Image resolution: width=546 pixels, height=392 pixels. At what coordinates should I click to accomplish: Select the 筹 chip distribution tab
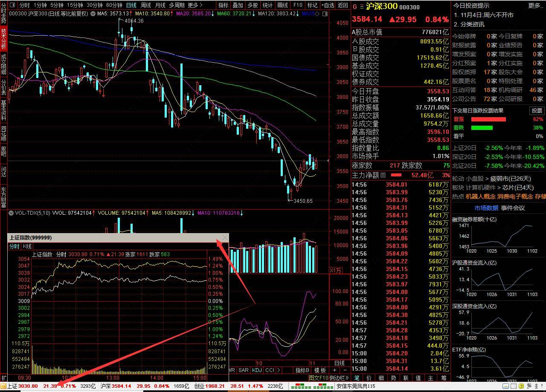[x=444, y=378]
